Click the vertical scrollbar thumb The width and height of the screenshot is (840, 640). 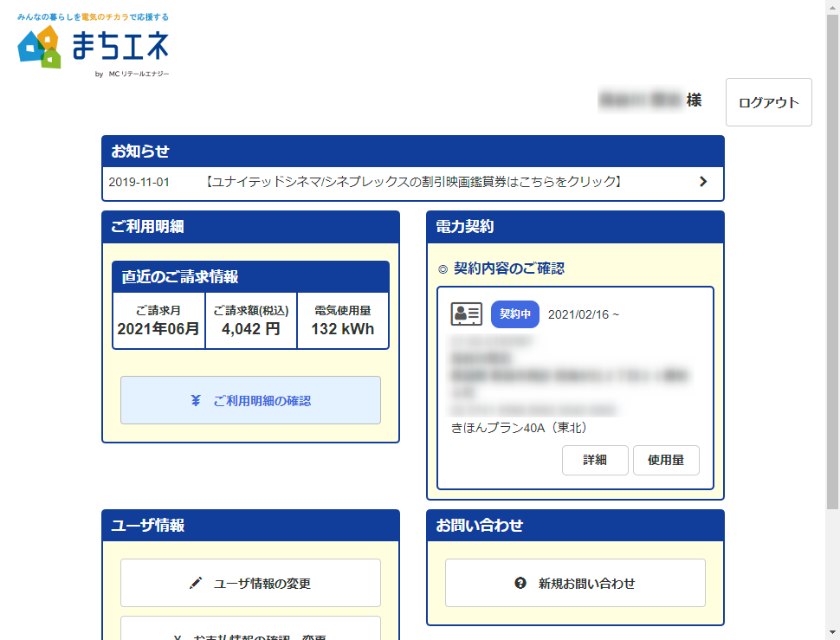coord(832,260)
